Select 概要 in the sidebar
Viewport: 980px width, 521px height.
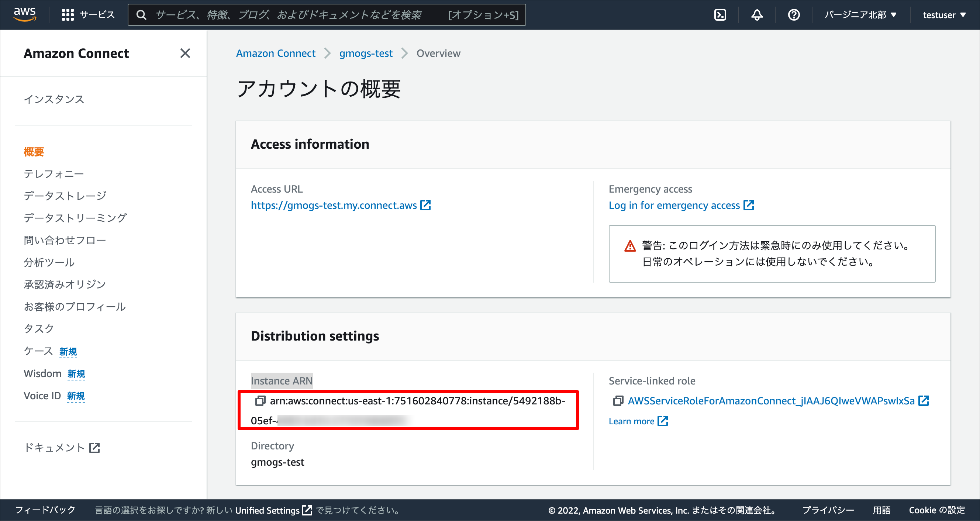(34, 152)
